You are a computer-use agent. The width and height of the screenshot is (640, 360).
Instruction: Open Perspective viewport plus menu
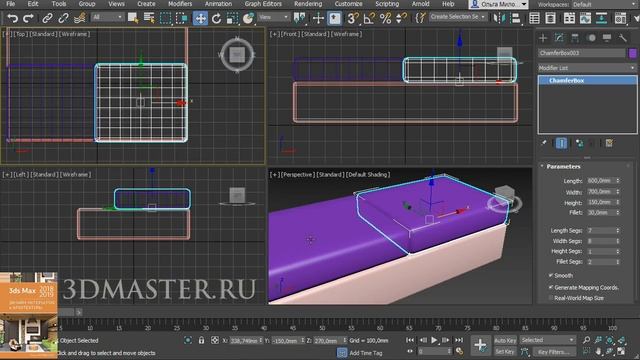pos(275,175)
